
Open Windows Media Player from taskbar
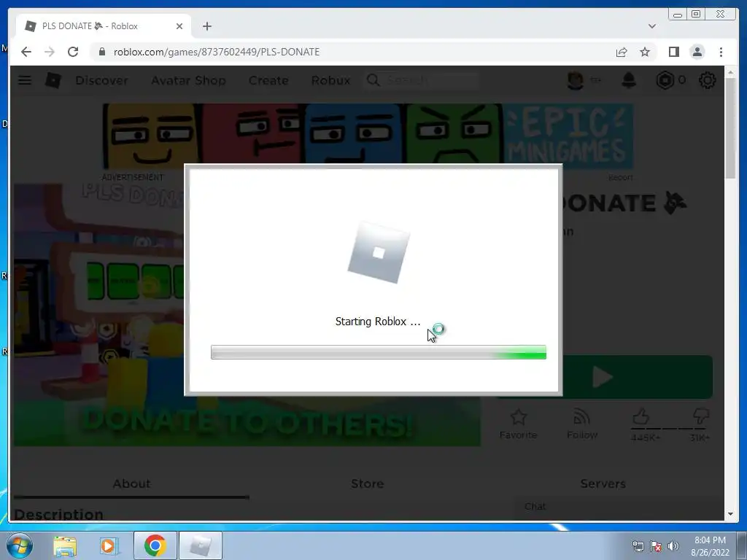coord(109,545)
